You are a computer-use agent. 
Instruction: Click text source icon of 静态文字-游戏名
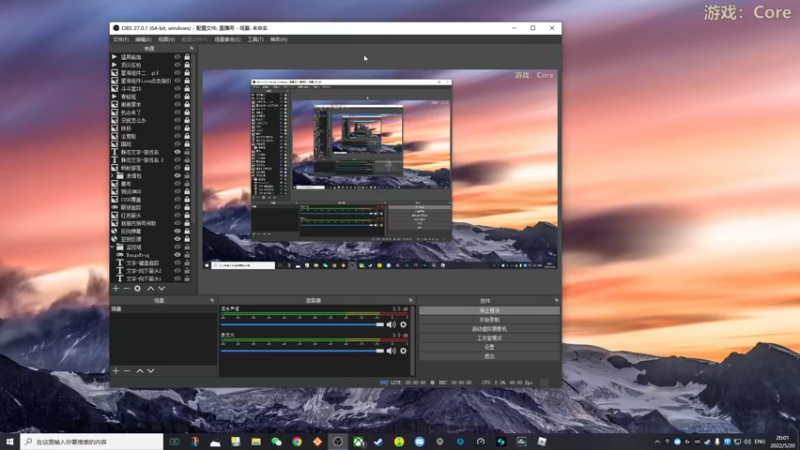tap(115, 152)
